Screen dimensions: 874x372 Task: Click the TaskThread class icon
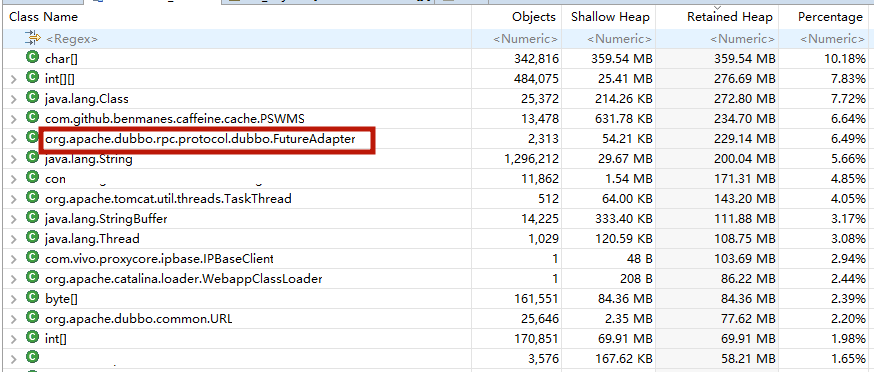point(32,199)
